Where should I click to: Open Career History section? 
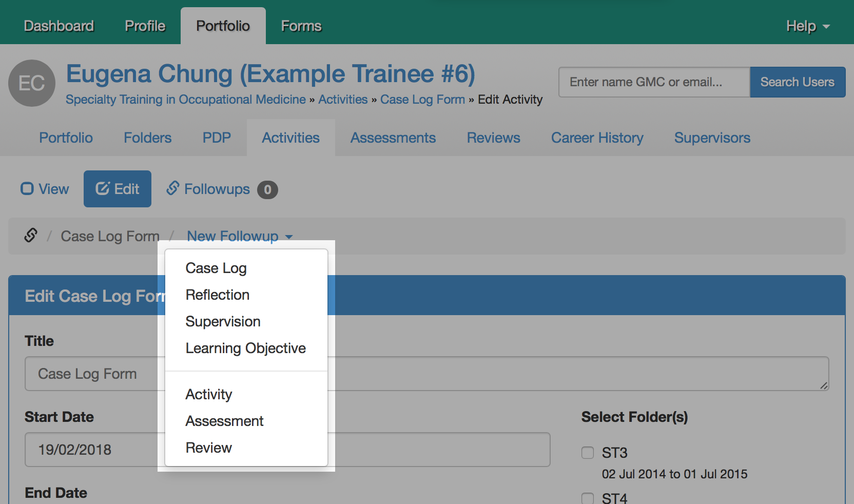click(597, 138)
